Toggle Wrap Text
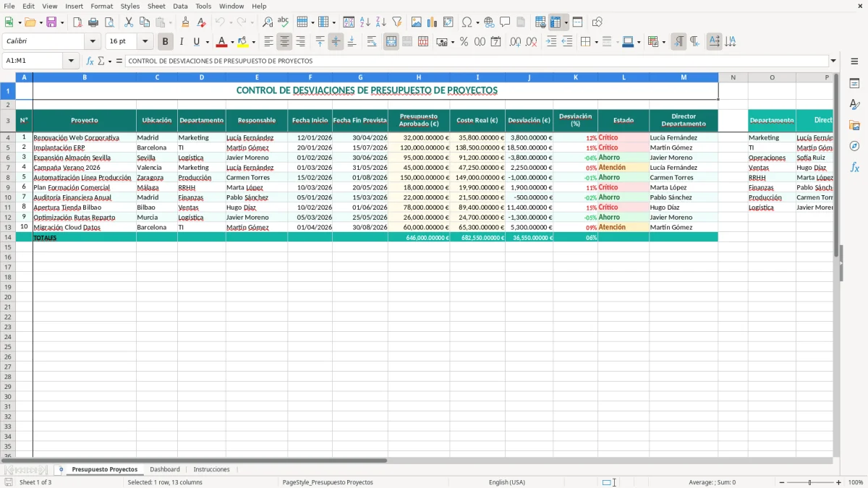 [372, 42]
